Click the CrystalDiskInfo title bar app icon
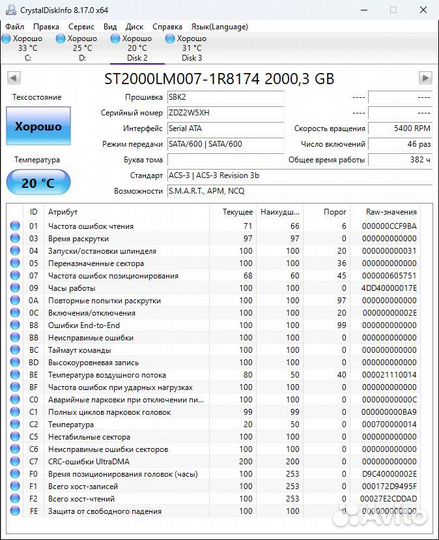Screen dimensions: 439x540 click(x=11, y=10)
